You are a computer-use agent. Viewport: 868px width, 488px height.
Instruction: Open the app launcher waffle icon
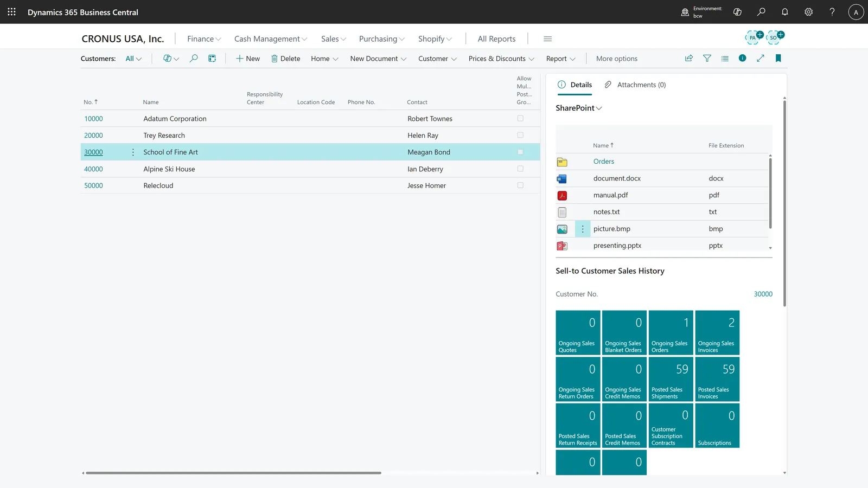tap(11, 11)
